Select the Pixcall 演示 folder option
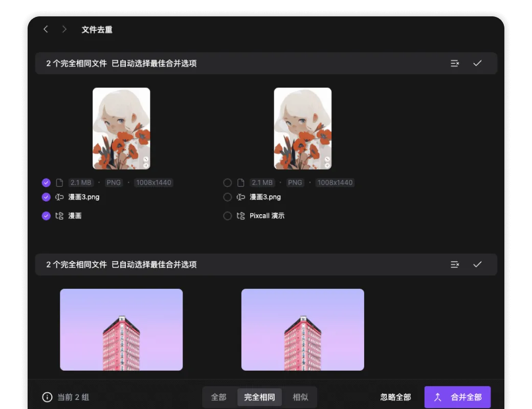This screenshot has width=532, height=409. coord(228,216)
